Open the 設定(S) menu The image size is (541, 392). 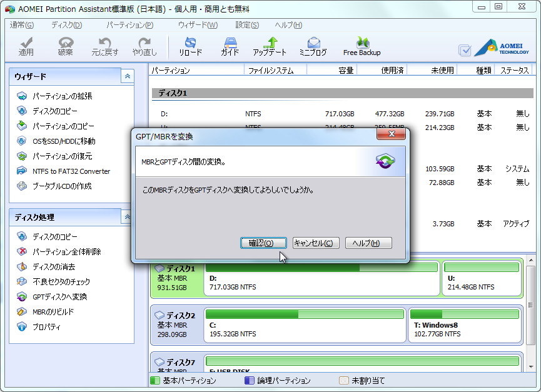point(246,25)
